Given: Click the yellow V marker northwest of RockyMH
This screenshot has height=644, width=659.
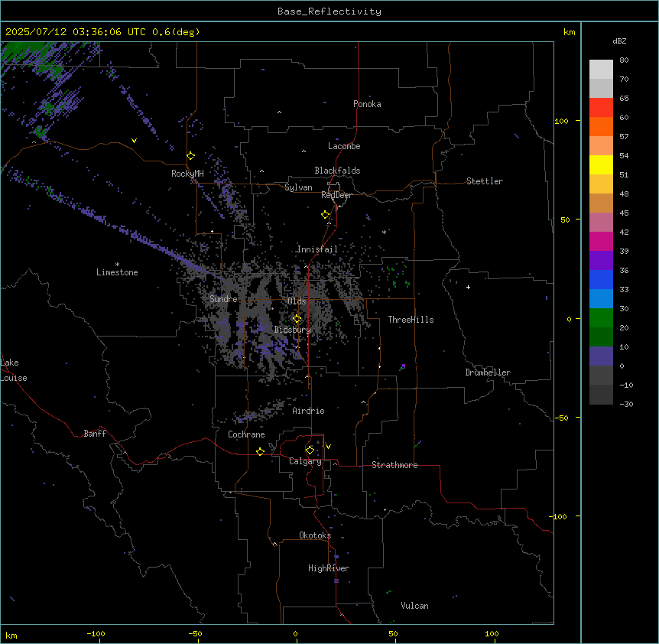Looking at the screenshot, I should [134, 141].
